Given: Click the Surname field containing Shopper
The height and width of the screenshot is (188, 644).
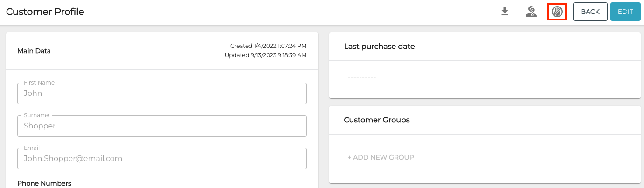Looking at the screenshot, I should [162, 126].
